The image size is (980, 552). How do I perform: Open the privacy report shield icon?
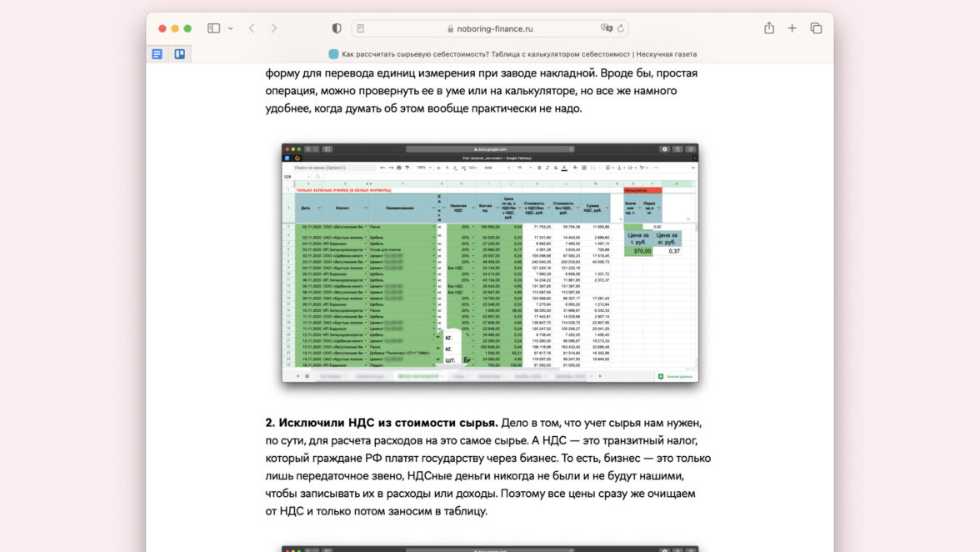tap(337, 28)
